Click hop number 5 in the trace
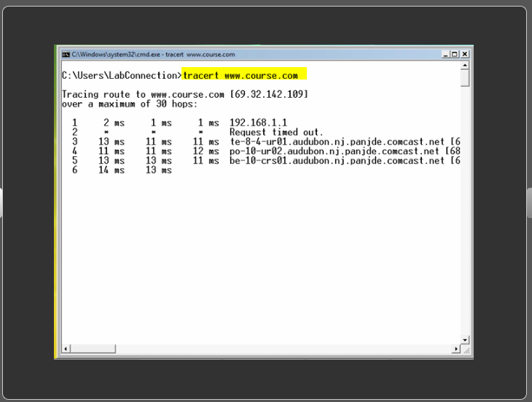Image resolution: width=532 pixels, height=402 pixels. [75, 161]
